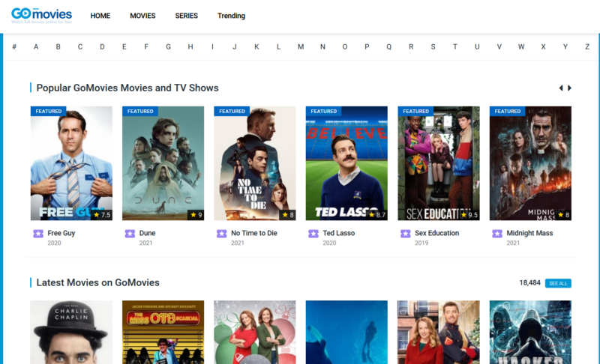The height and width of the screenshot is (364, 600).
Task: Open the underwater diver movie poster
Action: click(x=346, y=333)
